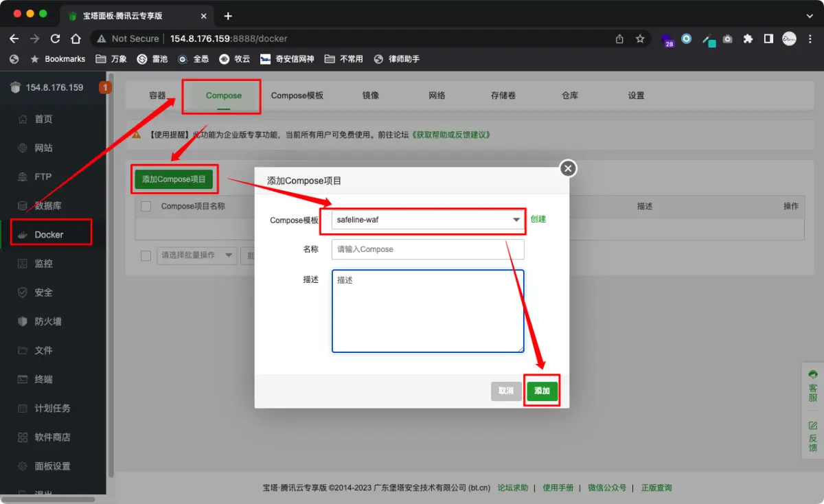Open the 奇安信网神 bookmark
The width and height of the screenshot is (824, 504).
pyautogui.click(x=287, y=59)
